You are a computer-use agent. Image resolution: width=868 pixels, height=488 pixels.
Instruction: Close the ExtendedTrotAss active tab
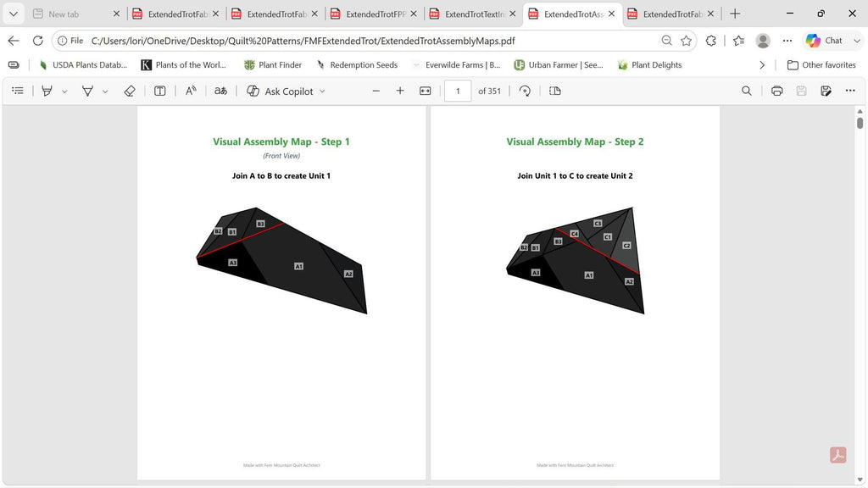point(612,14)
